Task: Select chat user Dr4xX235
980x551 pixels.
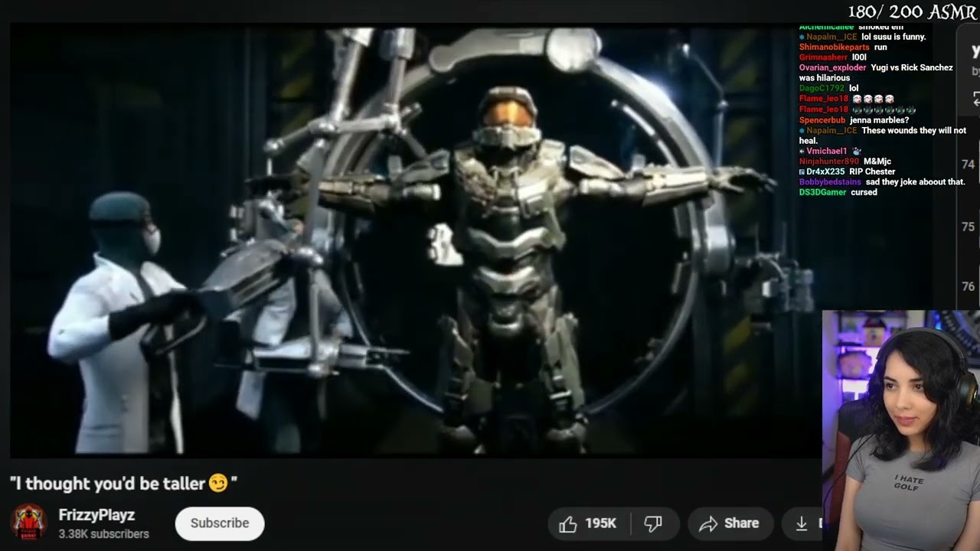Action: tap(825, 171)
